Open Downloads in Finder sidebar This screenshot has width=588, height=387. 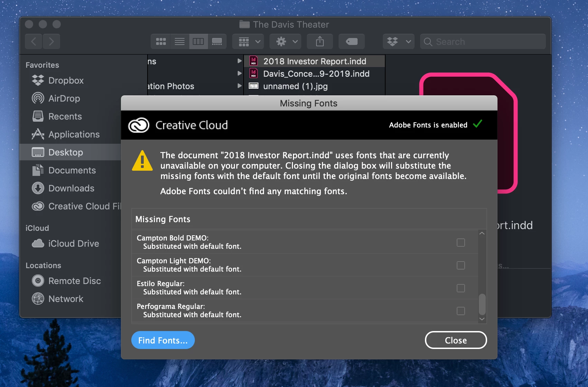[71, 188]
